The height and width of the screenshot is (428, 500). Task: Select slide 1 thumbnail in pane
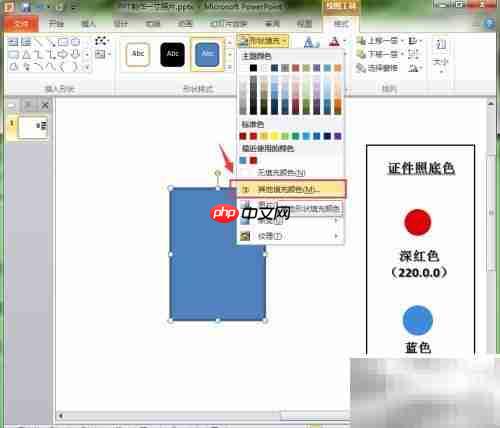33,128
